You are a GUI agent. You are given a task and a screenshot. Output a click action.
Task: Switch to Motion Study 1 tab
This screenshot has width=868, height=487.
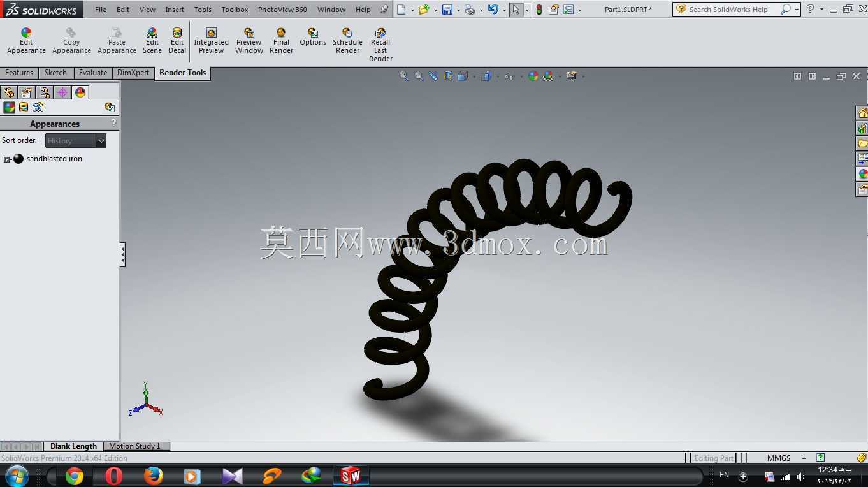135,446
